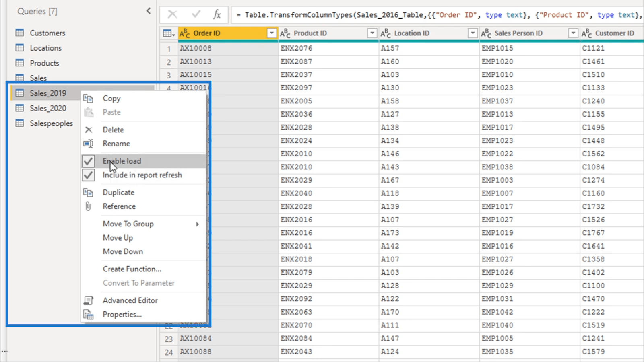The height and width of the screenshot is (362, 644).
Task: Click the Rename icon in context menu
Action: pos(88,144)
